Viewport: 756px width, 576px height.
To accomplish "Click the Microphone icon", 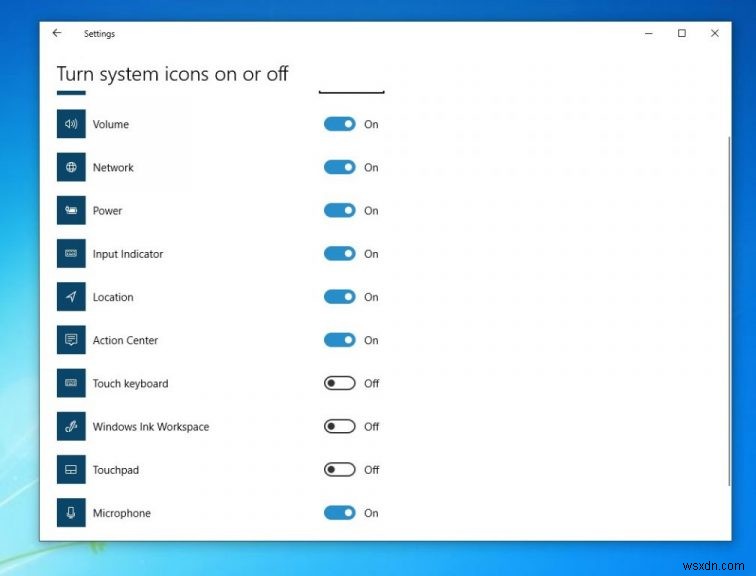I will (x=71, y=512).
